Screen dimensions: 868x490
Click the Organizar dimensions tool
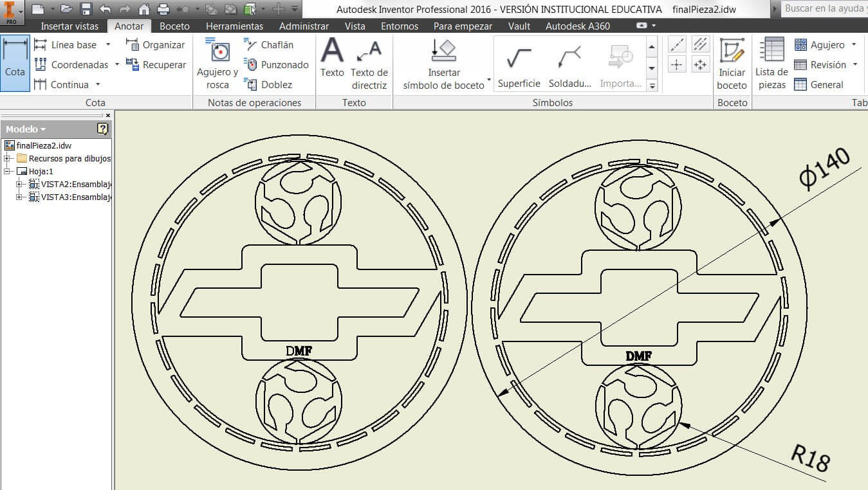tap(155, 45)
